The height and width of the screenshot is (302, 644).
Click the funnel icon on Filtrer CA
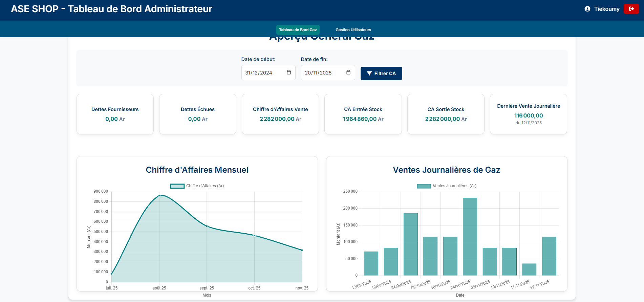click(369, 73)
